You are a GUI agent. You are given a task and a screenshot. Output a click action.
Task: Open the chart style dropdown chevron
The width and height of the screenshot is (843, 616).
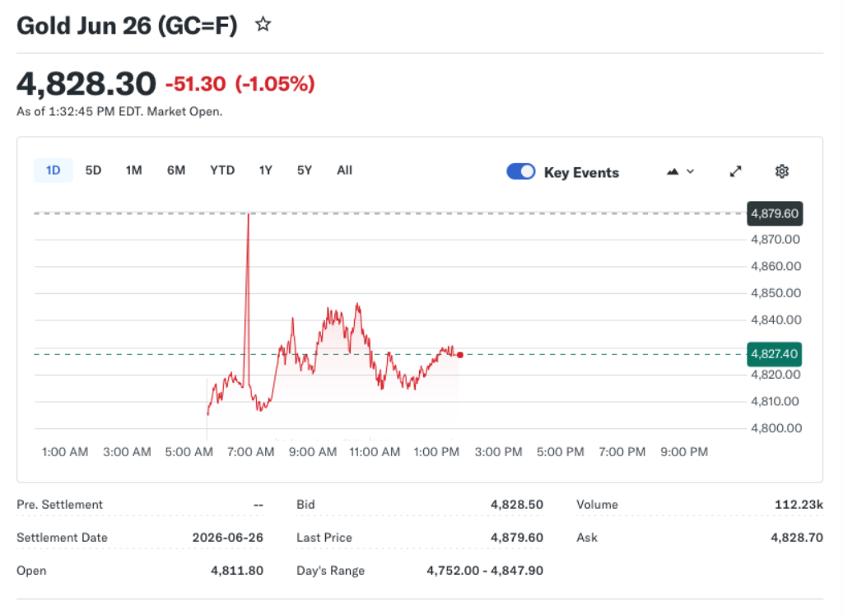point(689,172)
